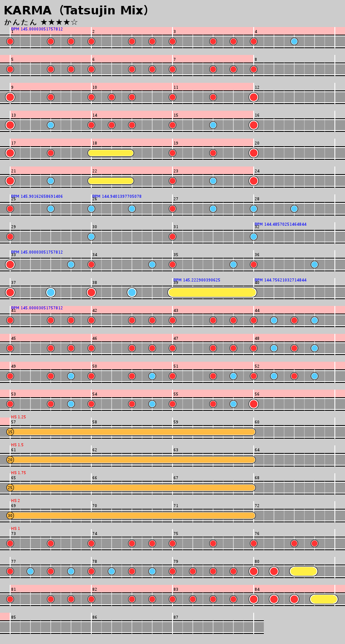
Task: Click the KARMA (Tatsujin Mix) title
Action: tap(76, 11)
